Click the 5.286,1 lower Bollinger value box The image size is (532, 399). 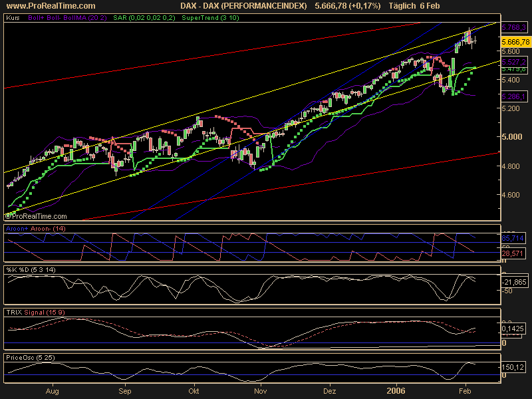coord(514,96)
